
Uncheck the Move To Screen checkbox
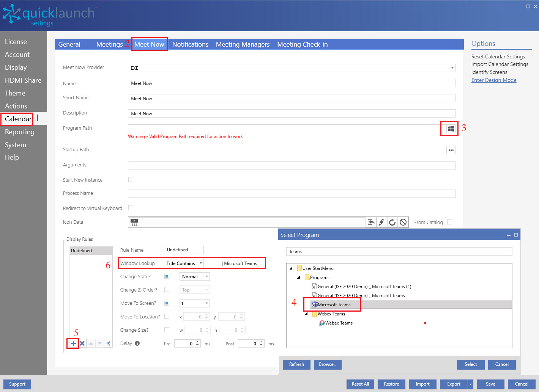tap(167, 303)
